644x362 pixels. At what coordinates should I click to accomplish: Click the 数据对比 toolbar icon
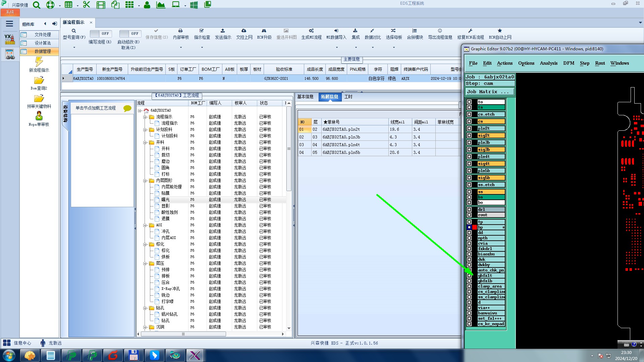click(372, 31)
